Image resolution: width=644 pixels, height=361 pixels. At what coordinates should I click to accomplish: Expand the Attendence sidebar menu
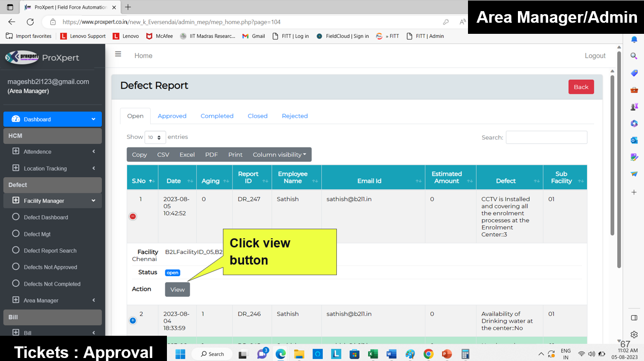tap(37, 151)
